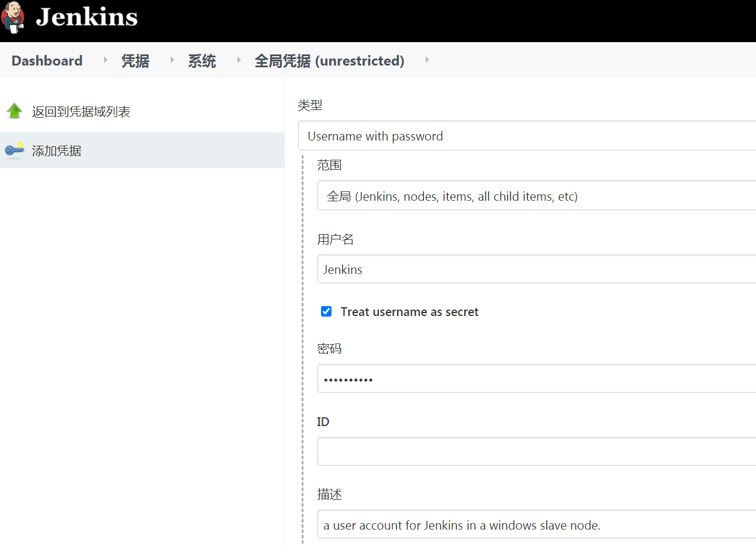Click the green up-arrow return icon
Image resolution: width=756 pixels, height=546 pixels.
pyautogui.click(x=14, y=111)
